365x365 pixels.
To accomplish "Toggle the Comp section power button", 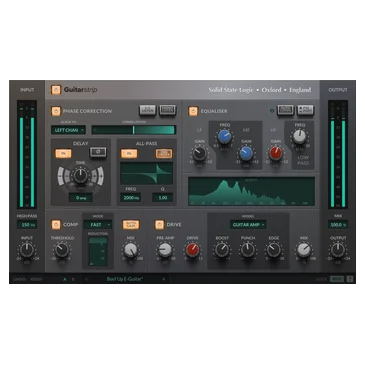I will (x=56, y=224).
